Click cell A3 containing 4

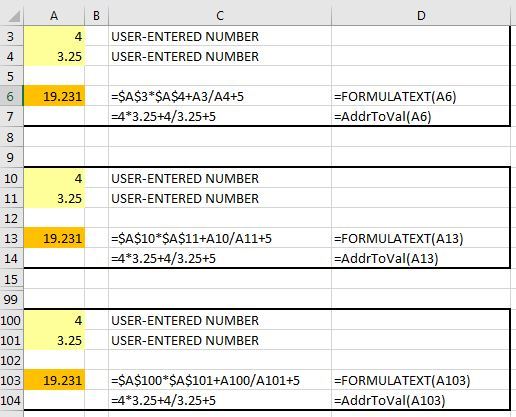pos(54,36)
